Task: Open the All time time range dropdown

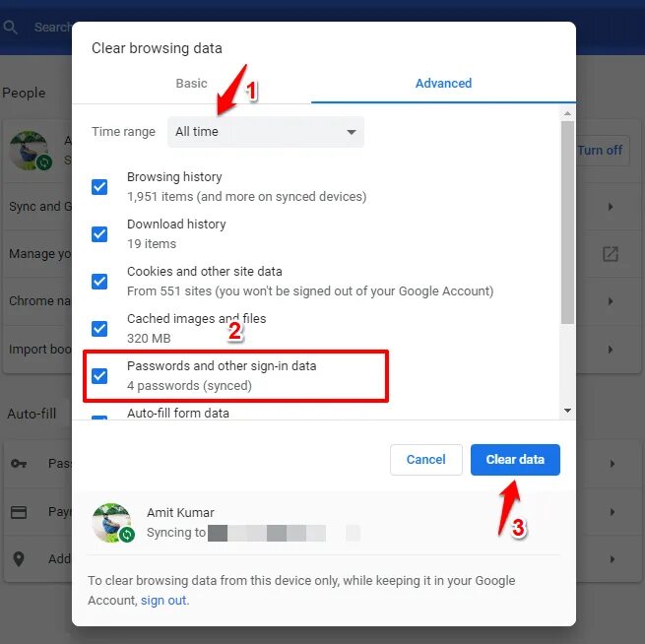Action: (x=266, y=132)
